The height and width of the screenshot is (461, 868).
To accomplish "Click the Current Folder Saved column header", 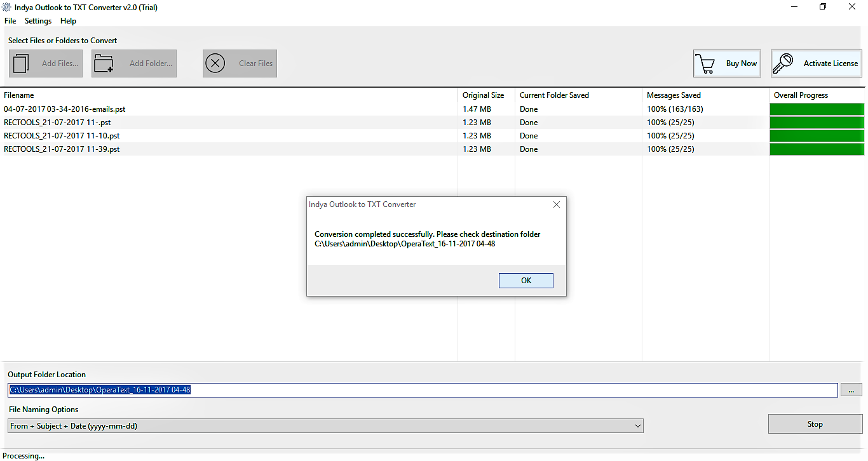I will [554, 95].
